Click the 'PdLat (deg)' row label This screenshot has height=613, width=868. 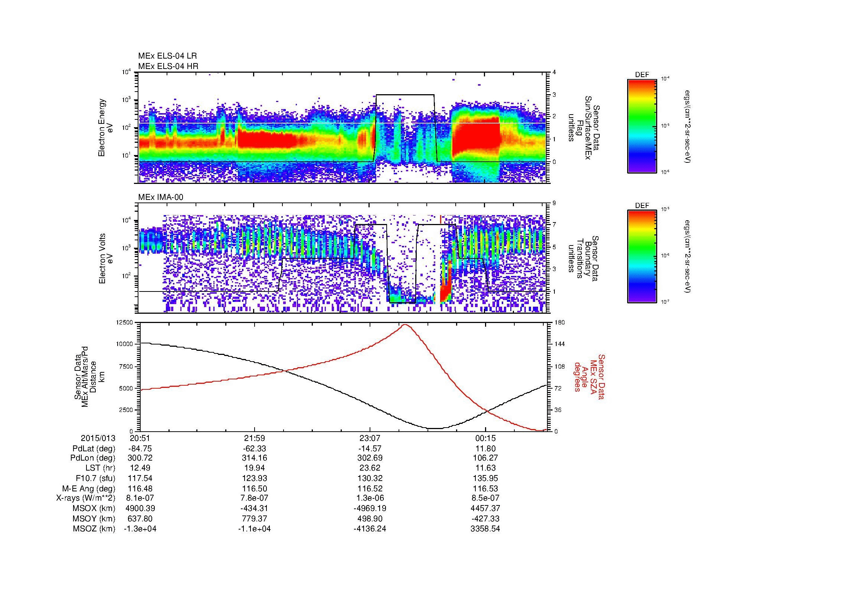click(x=94, y=449)
